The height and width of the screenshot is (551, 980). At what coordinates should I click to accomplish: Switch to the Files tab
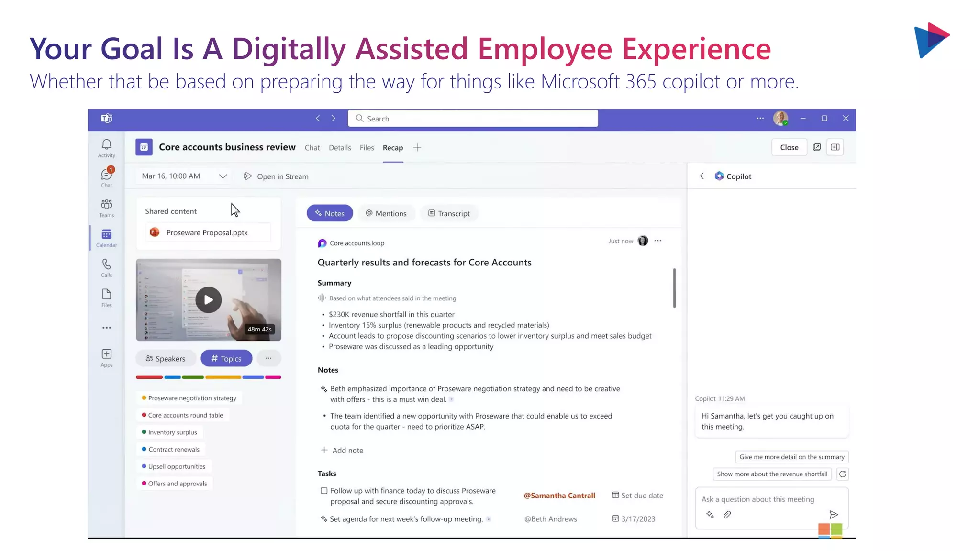(x=367, y=148)
